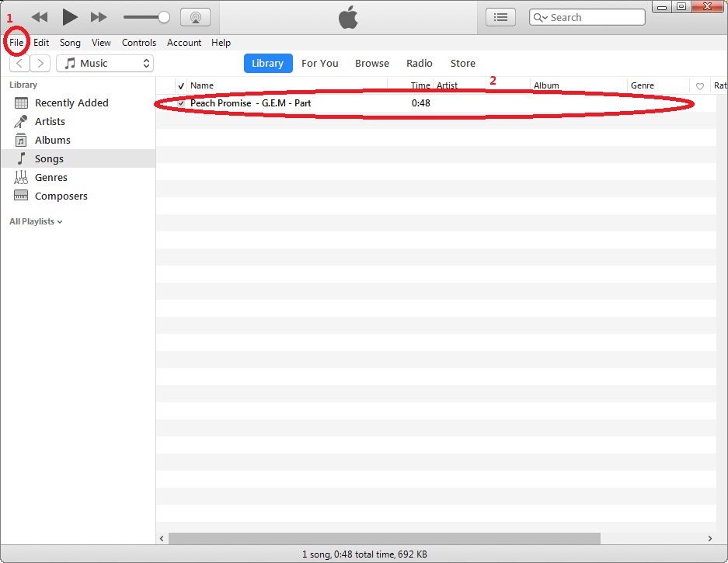Viewport: 728px width, 563px height.
Task: Switch to the Store tab
Action: click(463, 63)
